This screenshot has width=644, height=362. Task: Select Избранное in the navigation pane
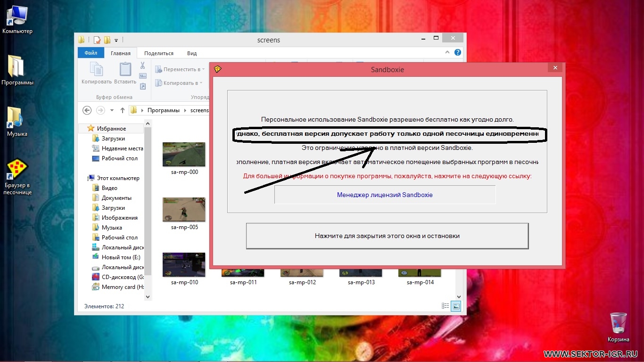[112, 129]
